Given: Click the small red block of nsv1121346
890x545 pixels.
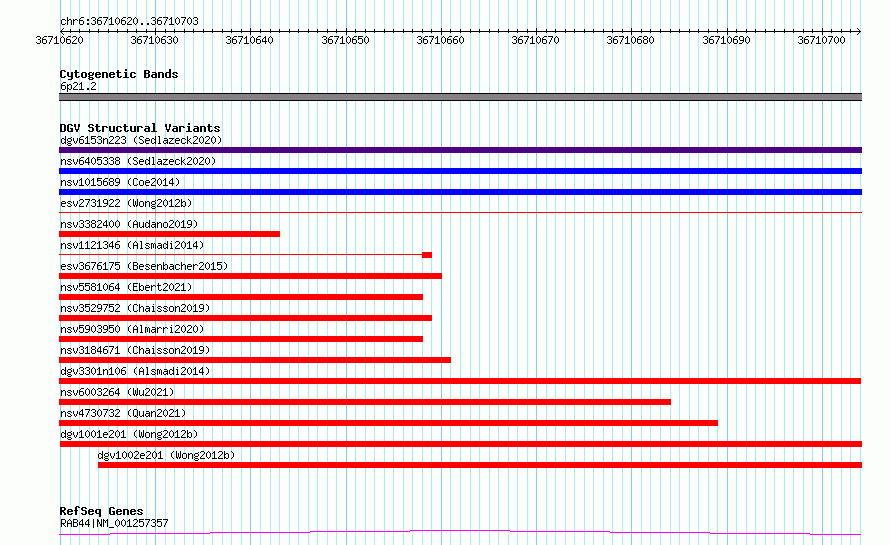Looking at the screenshot, I should point(427,255).
